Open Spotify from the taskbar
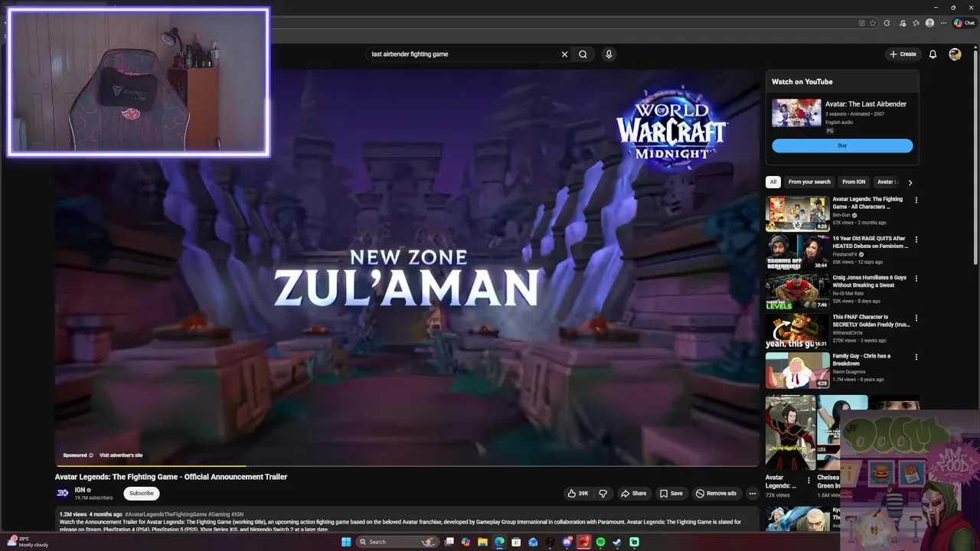 coord(600,542)
